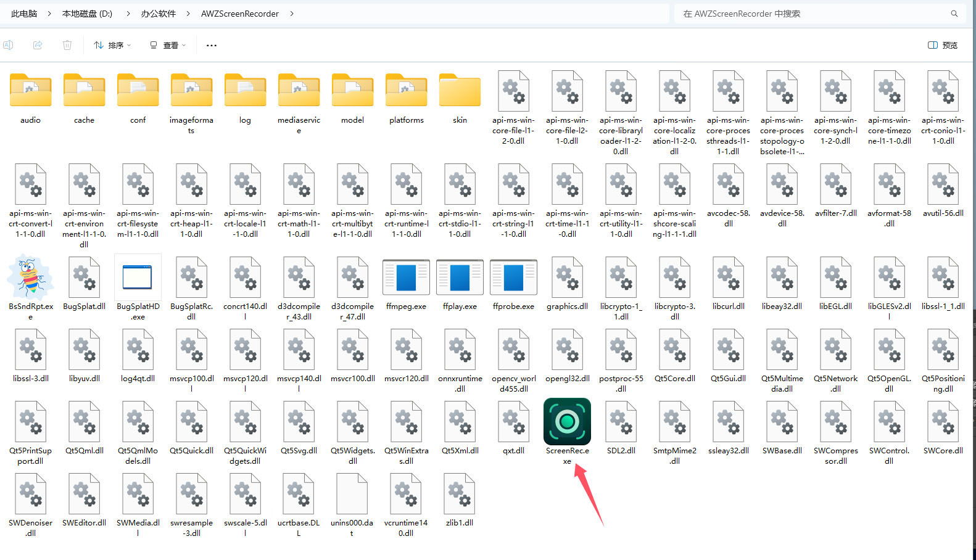The width and height of the screenshot is (976, 560).
Task: Select the Qt5Core.dll file icon
Action: click(x=674, y=349)
